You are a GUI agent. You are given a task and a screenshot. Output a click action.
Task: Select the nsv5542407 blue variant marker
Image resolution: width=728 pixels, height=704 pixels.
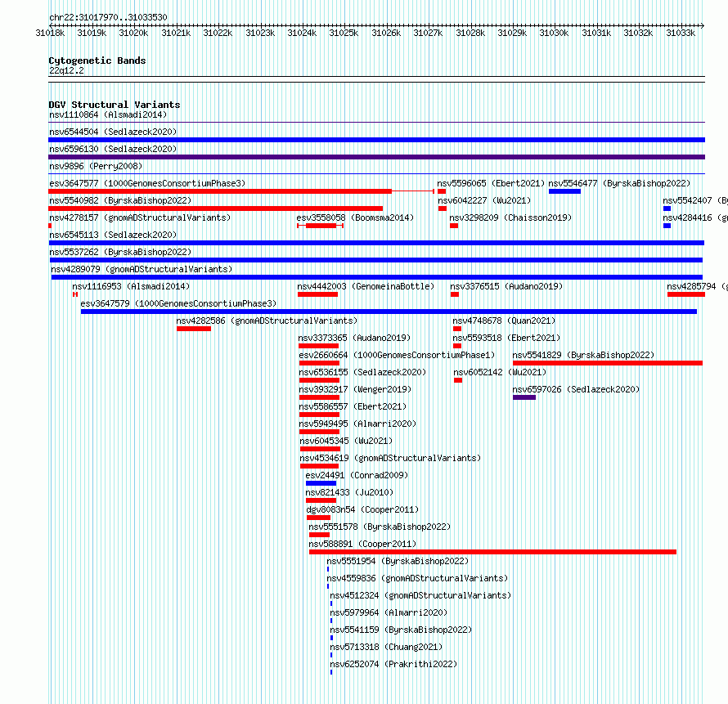[667, 209]
